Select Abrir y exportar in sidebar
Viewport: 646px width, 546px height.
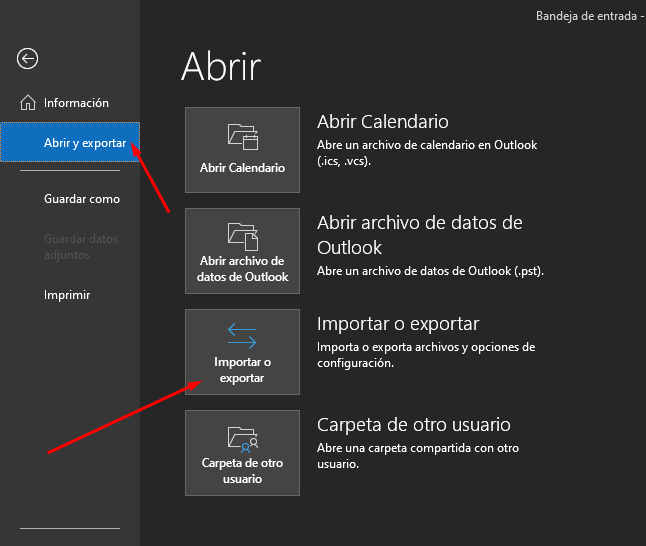tap(70, 142)
